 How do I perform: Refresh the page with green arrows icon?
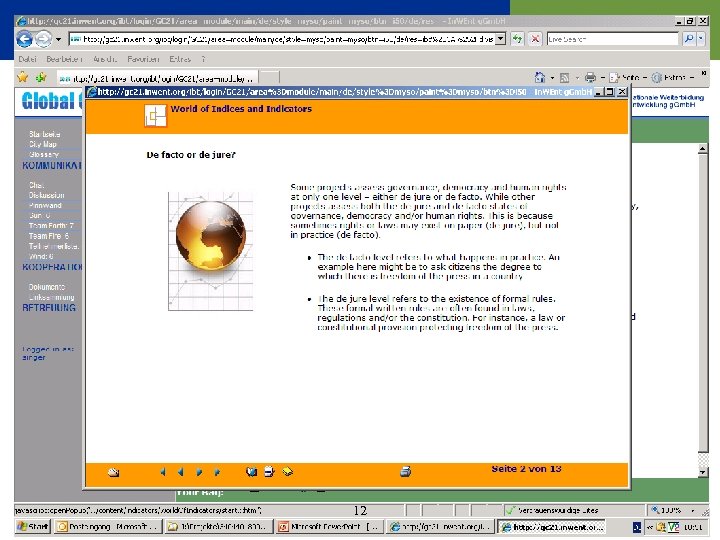click(x=518, y=39)
